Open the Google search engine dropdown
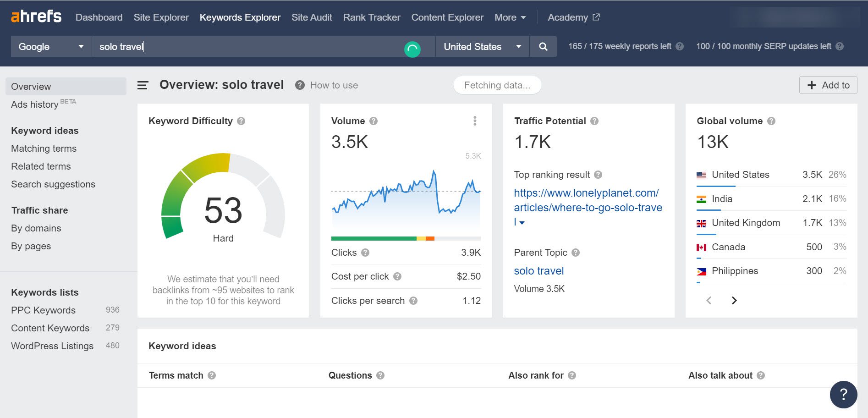This screenshot has width=868, height=418. click(50, 46)
